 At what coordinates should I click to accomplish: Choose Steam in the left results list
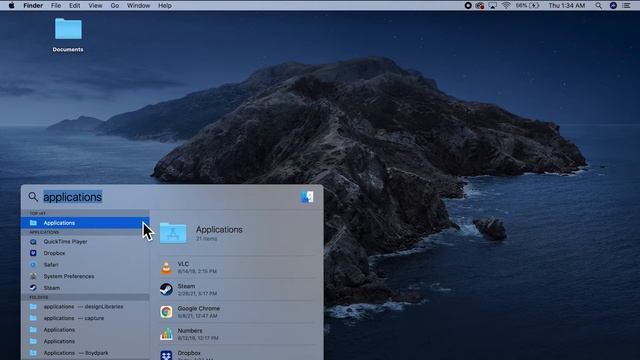coord(85,288)
